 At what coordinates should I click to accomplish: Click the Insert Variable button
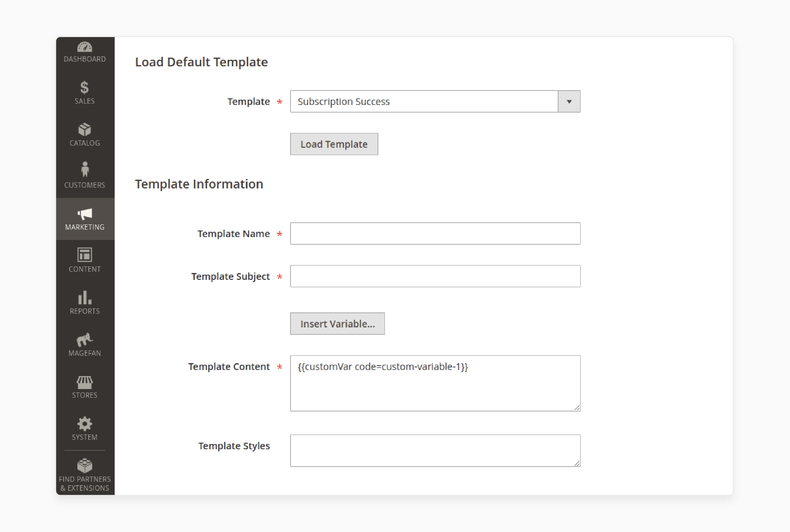tap(337, 323)
